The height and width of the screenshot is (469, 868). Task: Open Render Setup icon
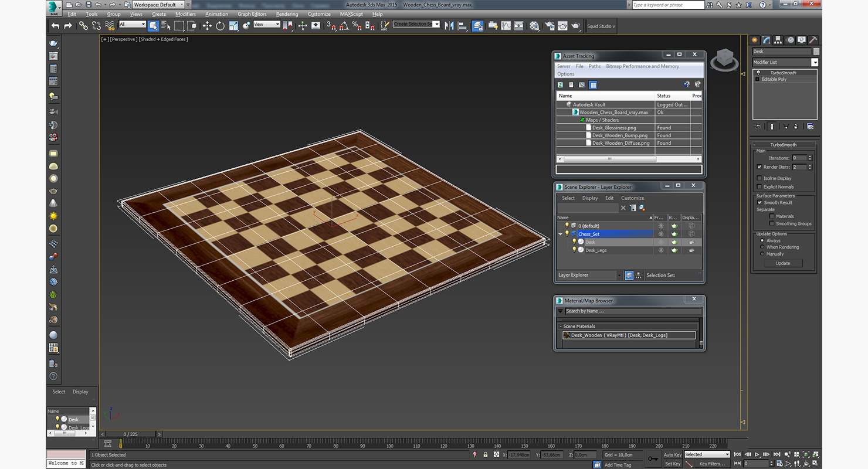click(x=550, y=26)
